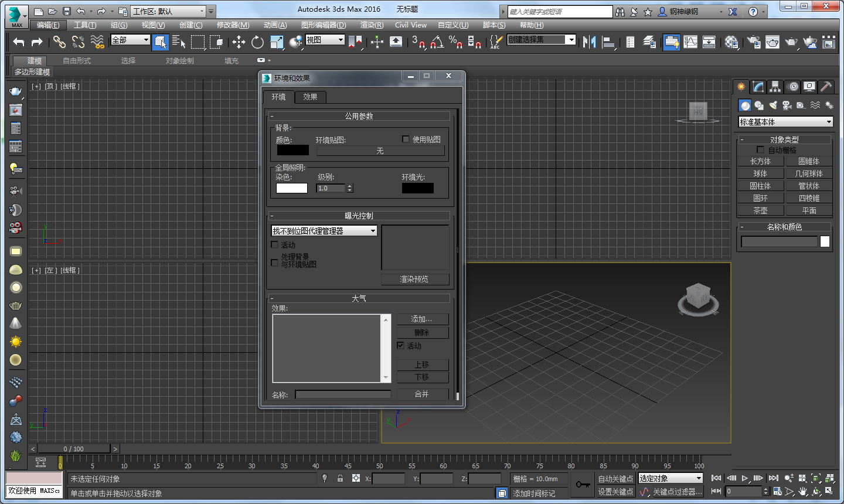This screenshot has height=504, width=844.
Task: Toggle the Percent Snap button
Action: (x=455, y=42)
